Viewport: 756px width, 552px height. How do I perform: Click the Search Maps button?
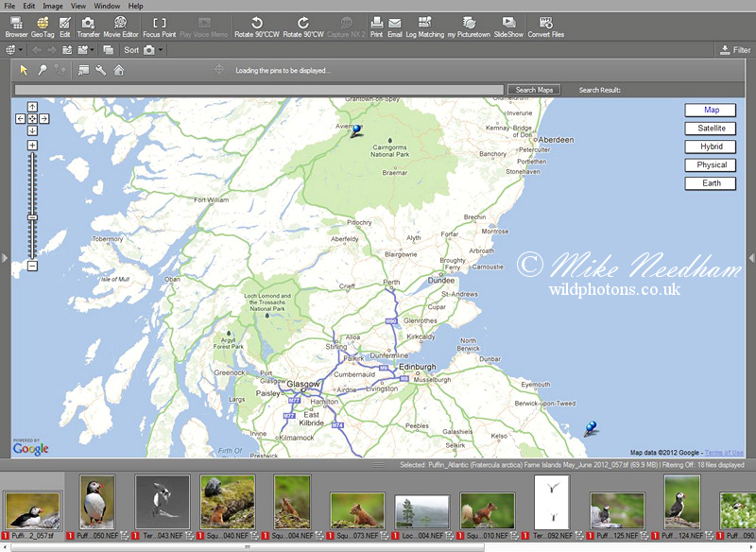click(x=534, y=90)
